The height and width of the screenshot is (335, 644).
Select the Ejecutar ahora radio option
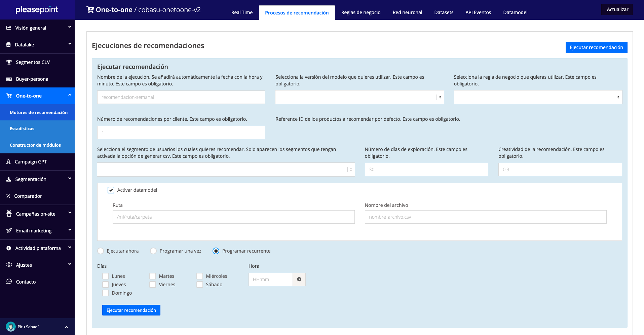[x=101, y=251]
